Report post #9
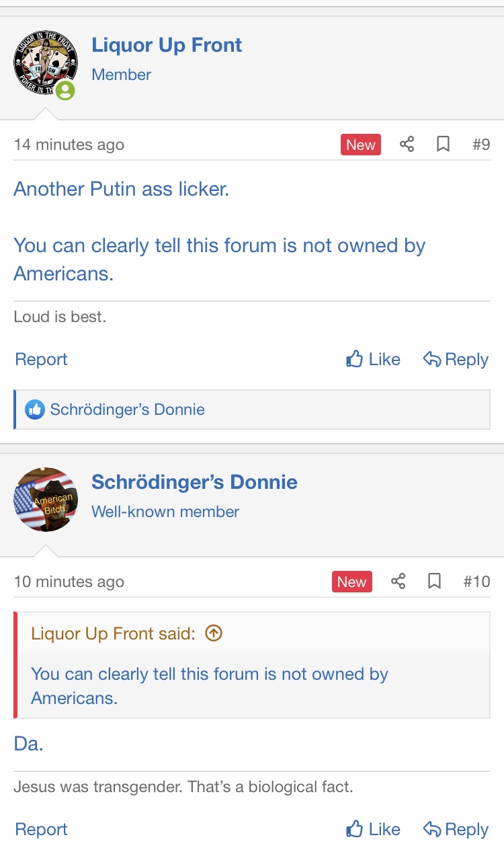The width and height of the screenshot is (504, 856). pos(41,360)
